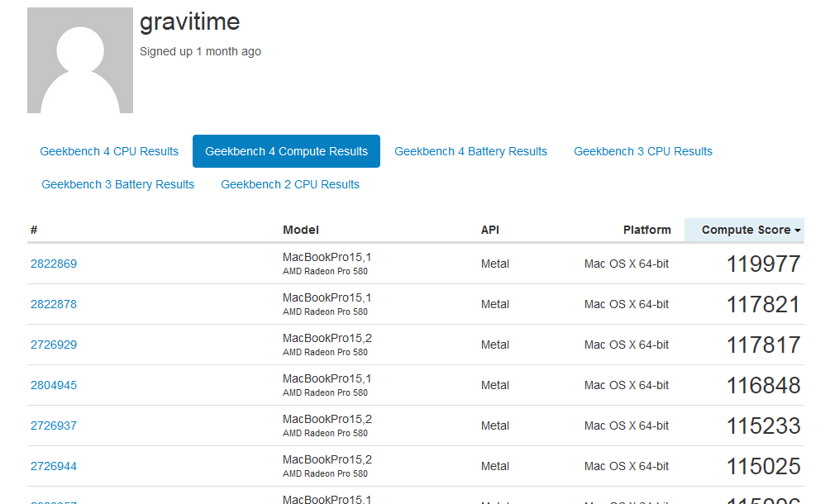The height and width of the screenshot is (504, 825).
Task: Click the 'Signed up 1 month ago' text
Action: pyautogui.click(x=200, y=51)
